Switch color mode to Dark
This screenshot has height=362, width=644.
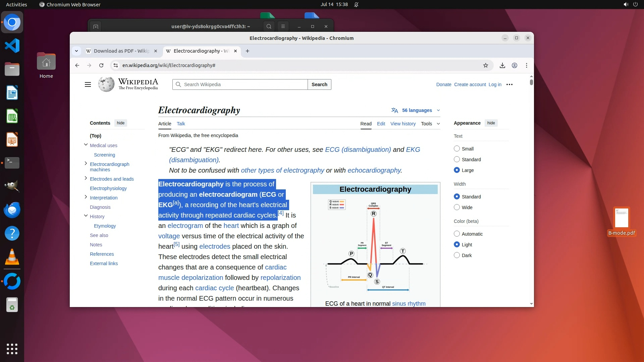[x=457, y=255]
